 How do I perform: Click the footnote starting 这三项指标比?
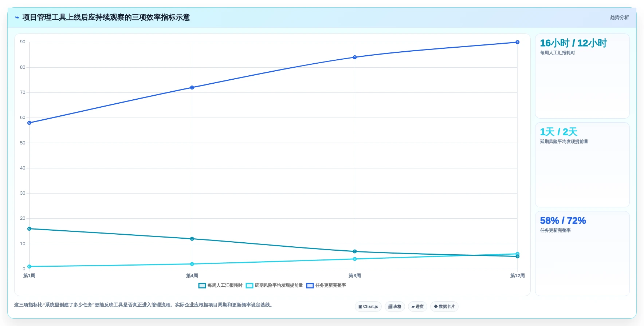pos(144,305)
